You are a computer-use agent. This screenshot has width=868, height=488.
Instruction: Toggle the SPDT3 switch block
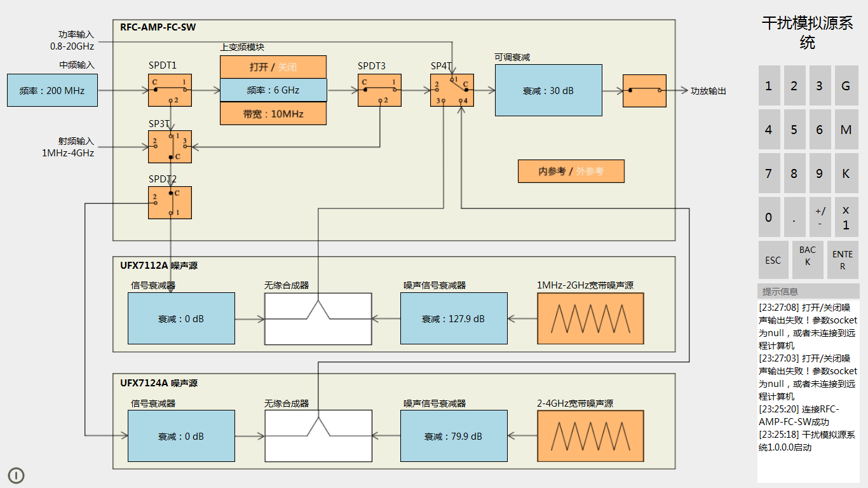pyautogui.click(x=379, y=90)
